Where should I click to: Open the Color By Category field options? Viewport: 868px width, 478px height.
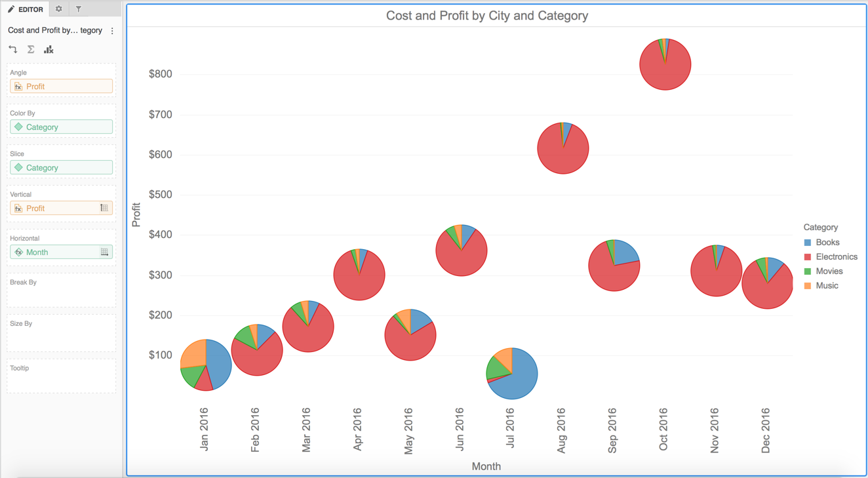click(60, 127)
